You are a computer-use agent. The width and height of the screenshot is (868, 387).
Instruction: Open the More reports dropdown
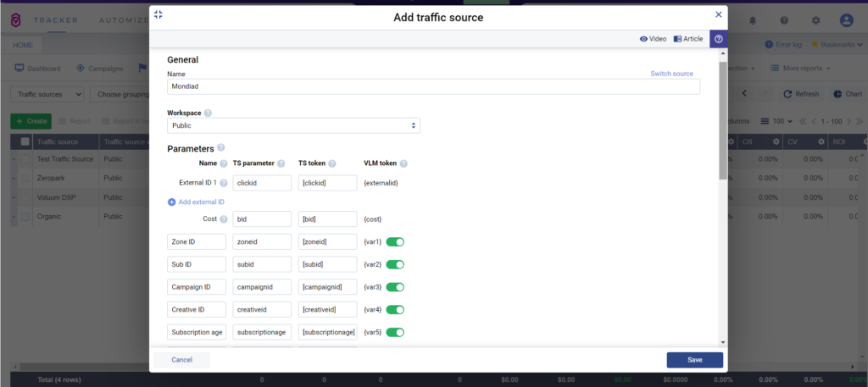(x=800, y=68)
